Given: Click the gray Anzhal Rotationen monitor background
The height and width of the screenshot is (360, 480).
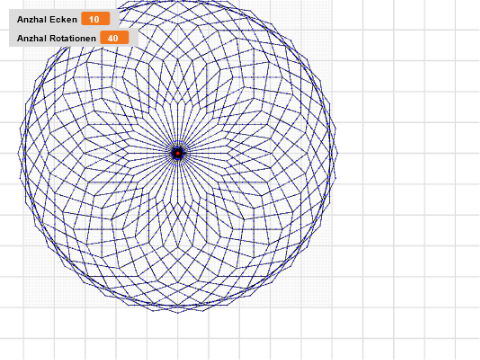Looking at the screenshot, I should point(73,38).
